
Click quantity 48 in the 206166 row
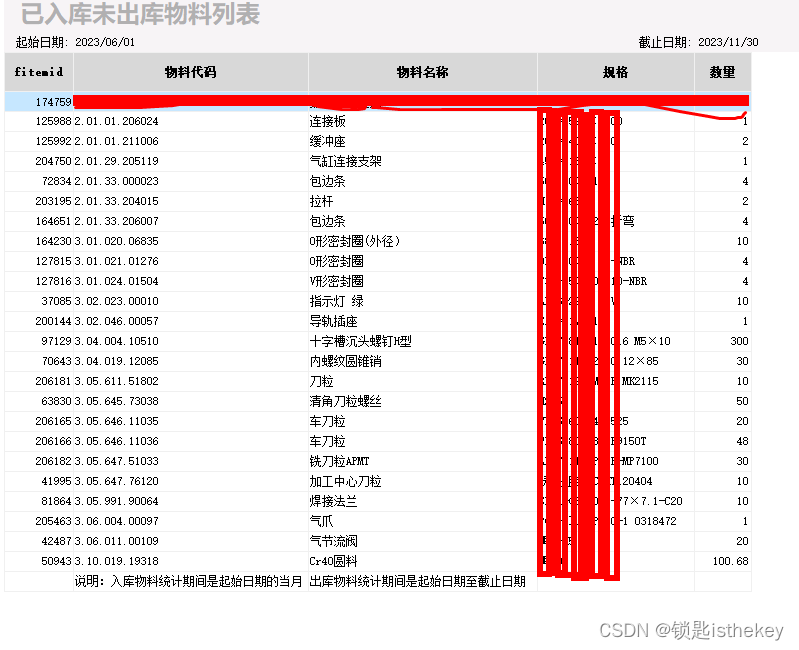pos(742,441)
